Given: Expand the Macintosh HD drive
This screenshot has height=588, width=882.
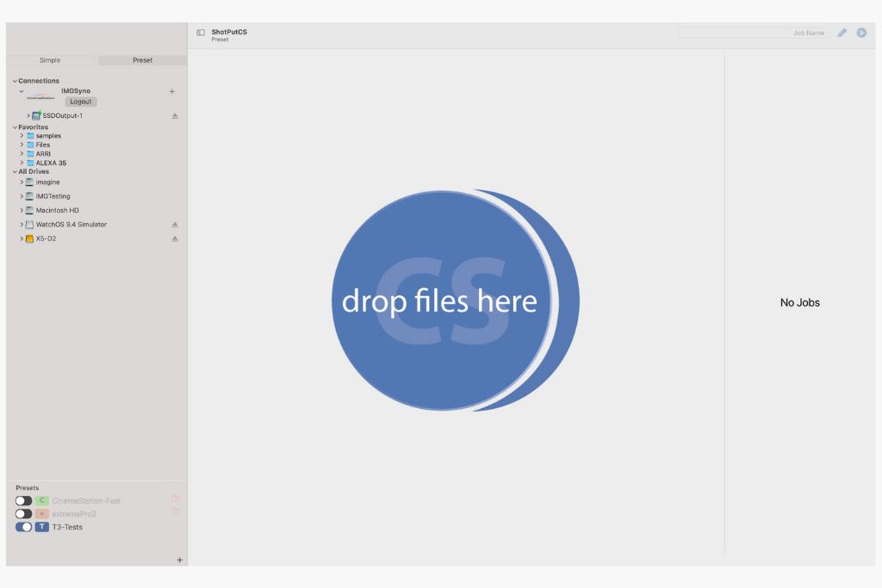Looking at the screenshot, I should (22, 210).
